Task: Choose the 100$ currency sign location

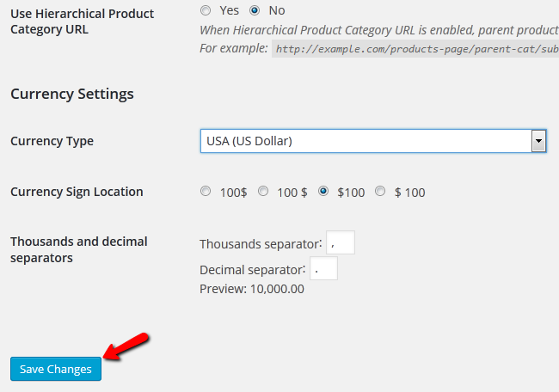Action: [x=206, y=192]
